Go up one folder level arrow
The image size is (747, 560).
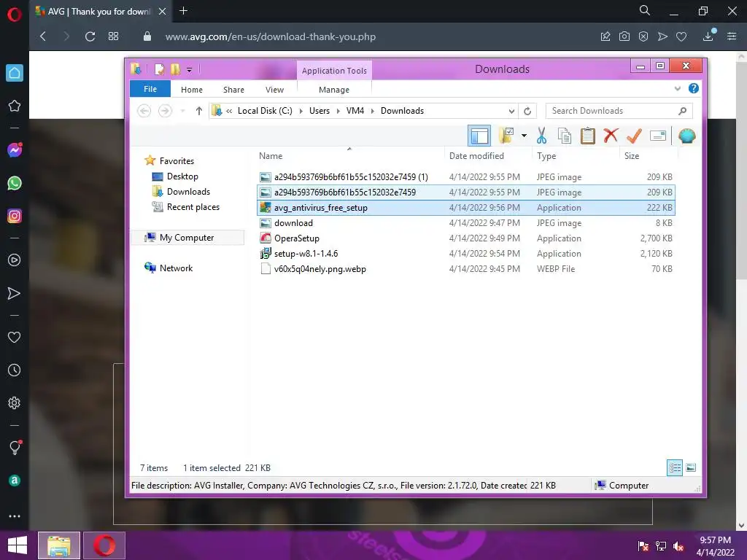point(198,111)
